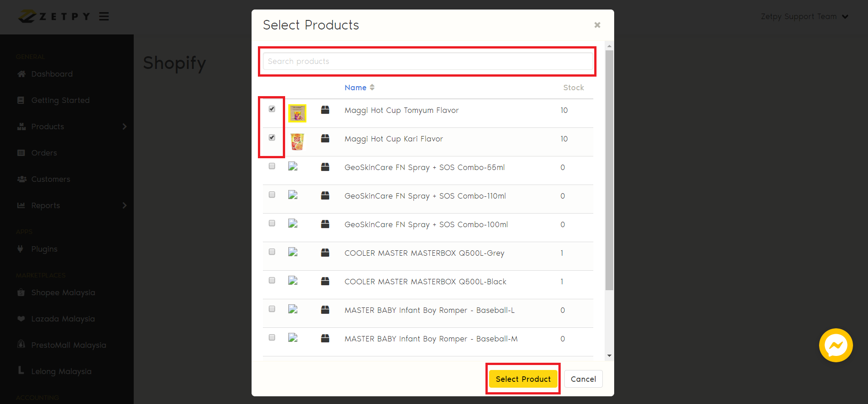Open Getting Started in the sidebar
The height and width of the screenshot is (404, 868).
tap(60, 100)
